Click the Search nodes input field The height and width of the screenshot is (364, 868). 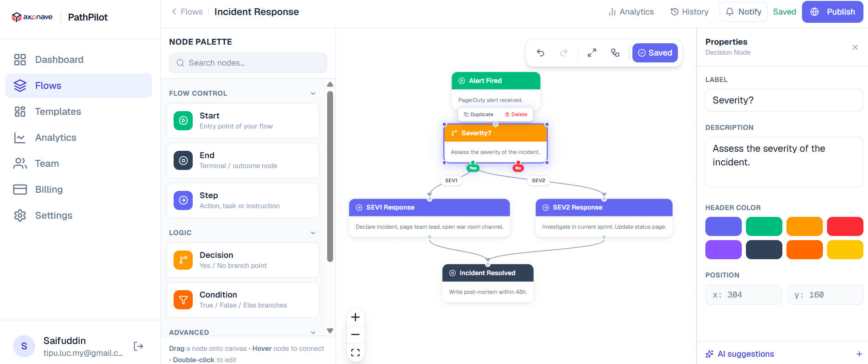click(x=248, y=63)
